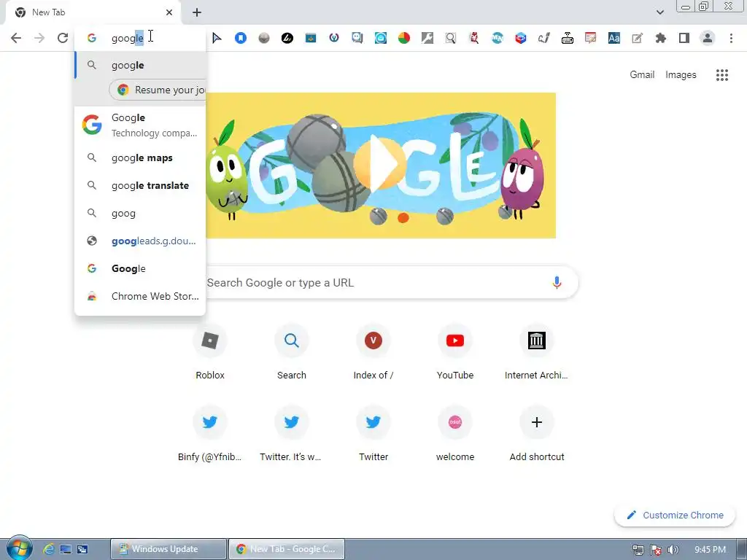
Task: Open the welcome shortcut
Action: click(x=455, y=435)
